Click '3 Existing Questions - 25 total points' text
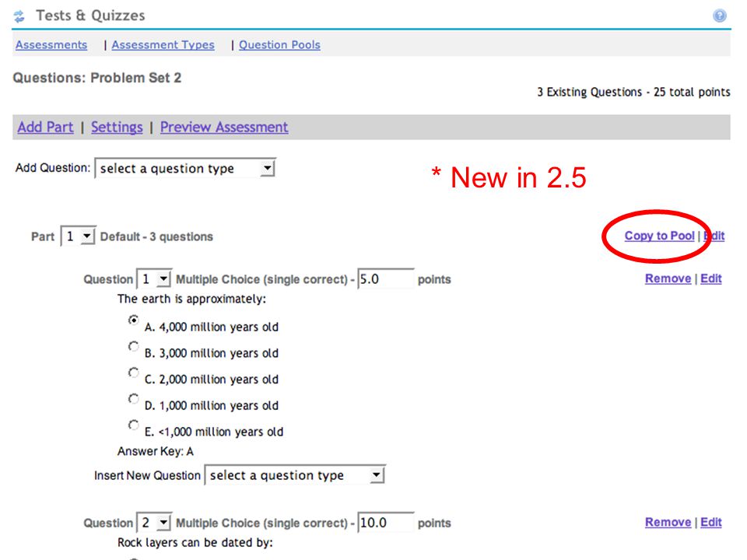747x560 pixels. click(x=633, y=92)
